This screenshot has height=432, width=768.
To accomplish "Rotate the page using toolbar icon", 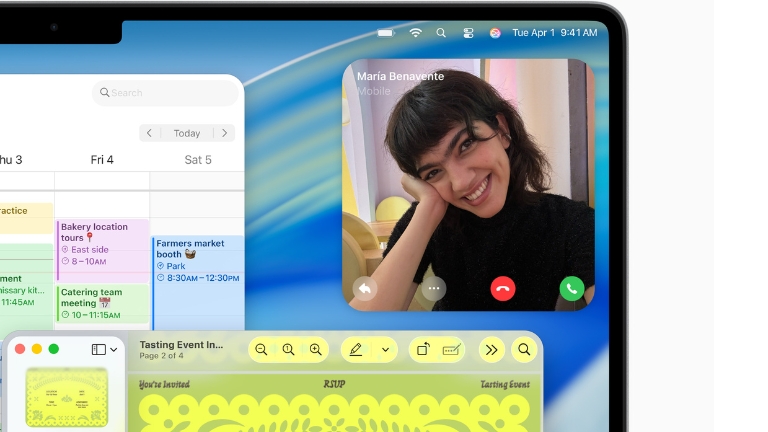I will click(423, 349).
